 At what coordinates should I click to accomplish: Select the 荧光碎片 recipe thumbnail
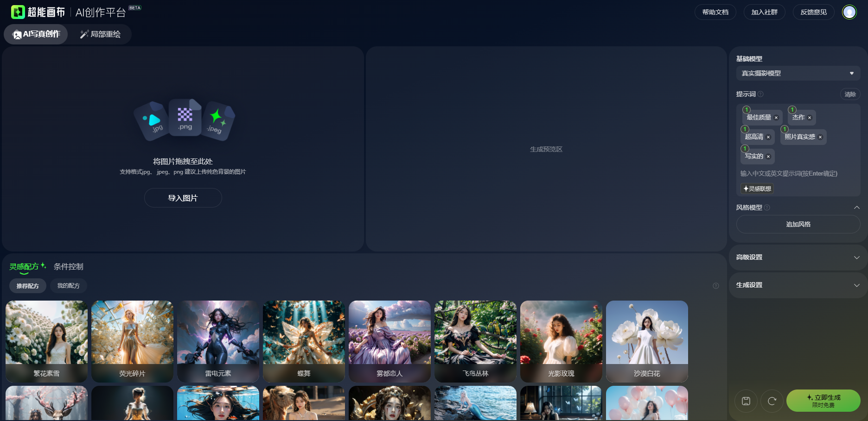[132, 341]
